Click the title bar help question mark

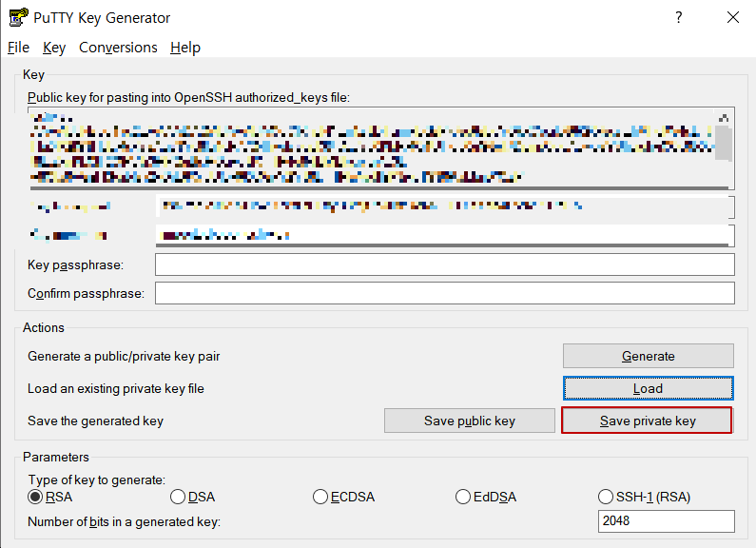[679, 17]
